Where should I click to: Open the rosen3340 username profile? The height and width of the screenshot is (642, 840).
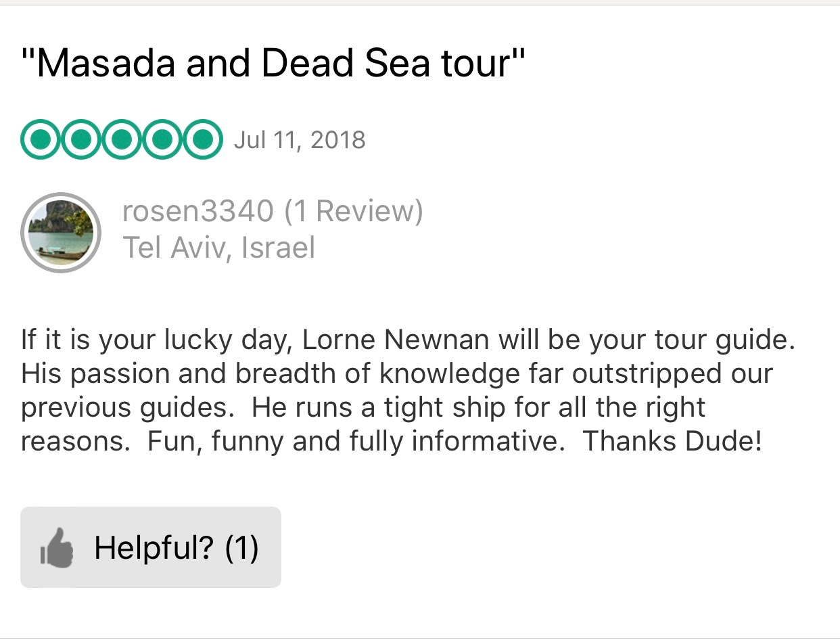(x=198, y=212)
